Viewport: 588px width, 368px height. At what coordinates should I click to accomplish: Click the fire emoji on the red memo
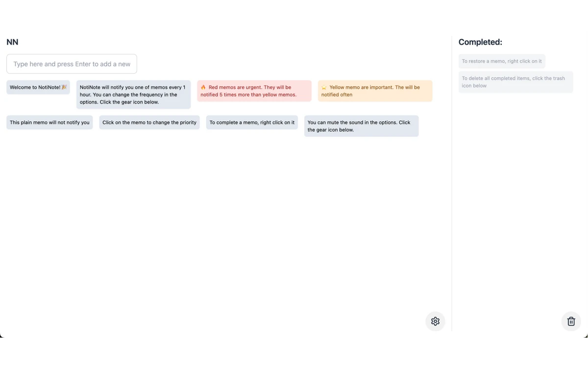tap(203, 87)
